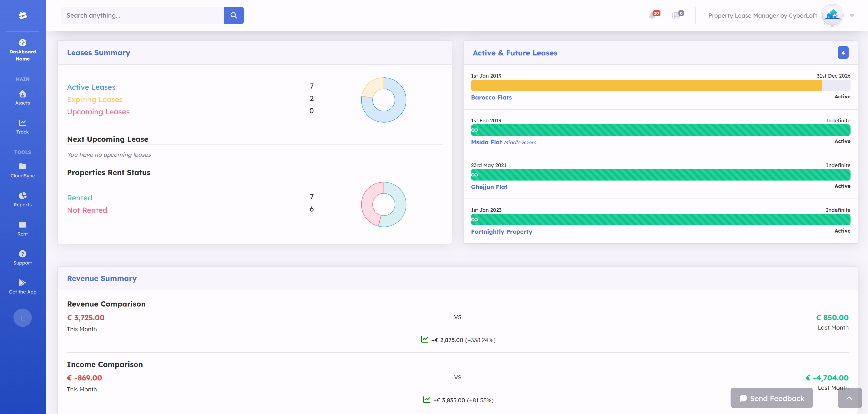Click the lease count badge showing 4

pyautogui.click(x=843, y=52)
